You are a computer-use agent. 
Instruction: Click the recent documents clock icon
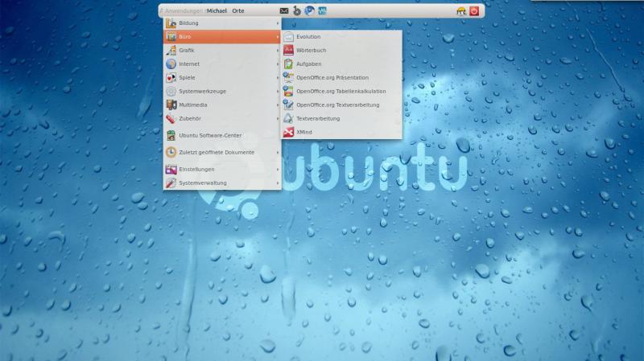171,152
